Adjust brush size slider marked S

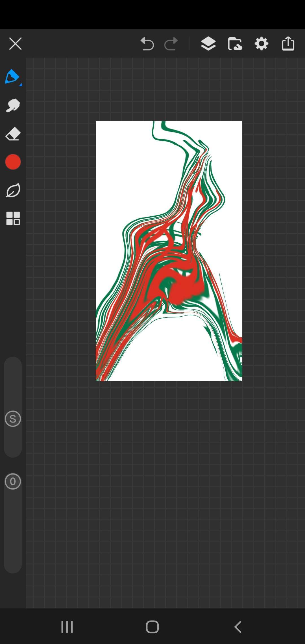13,419
